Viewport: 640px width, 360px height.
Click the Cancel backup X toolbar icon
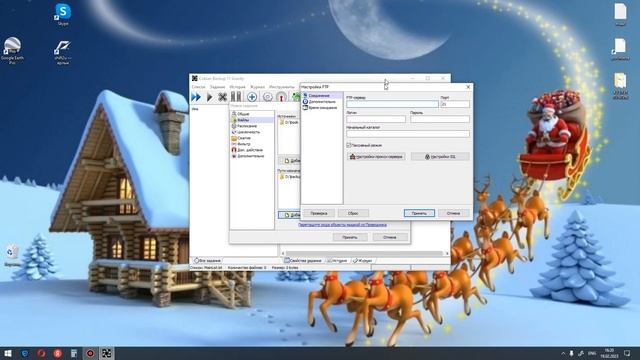click(222, 97)
